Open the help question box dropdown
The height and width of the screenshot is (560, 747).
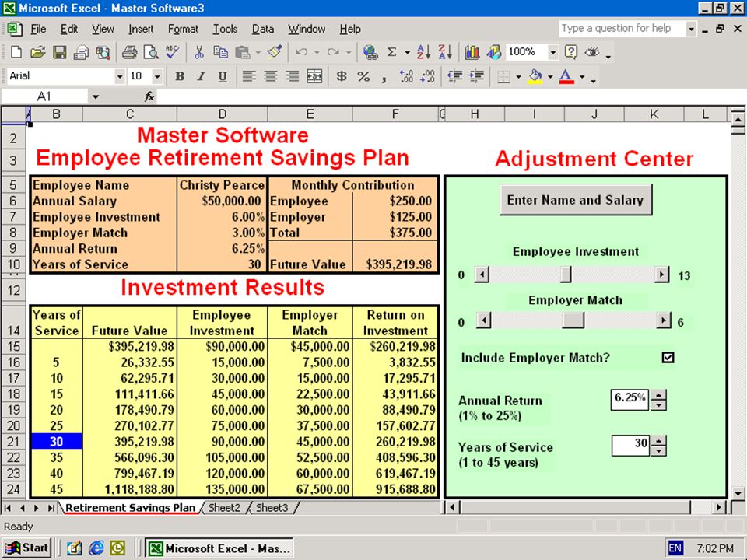[x=691, y=29]
